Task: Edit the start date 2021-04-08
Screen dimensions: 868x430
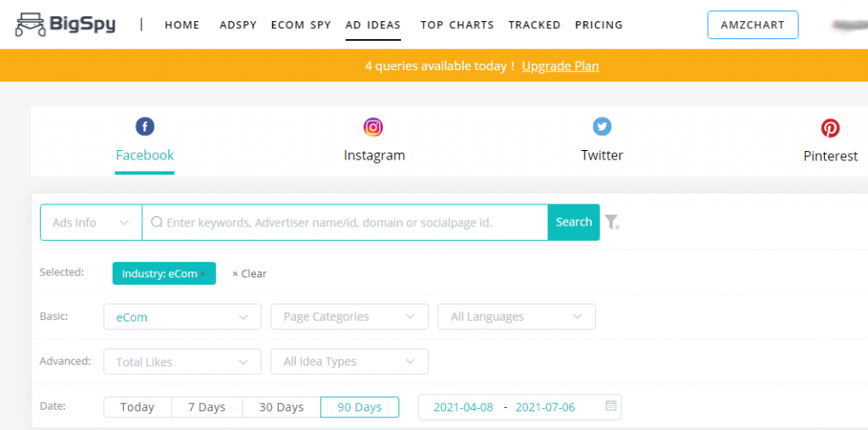Action: 464,407
